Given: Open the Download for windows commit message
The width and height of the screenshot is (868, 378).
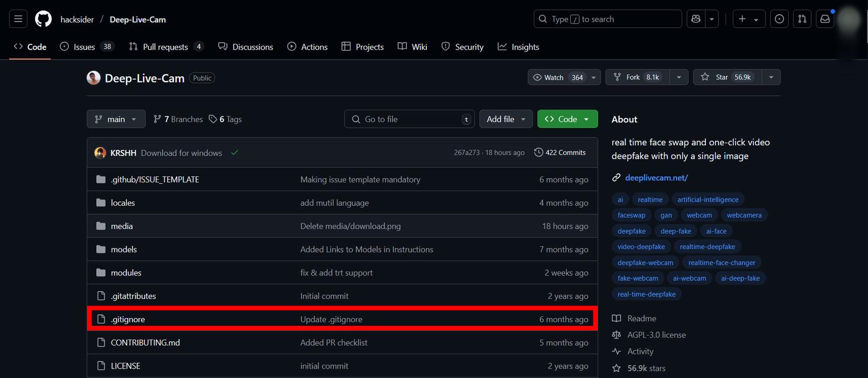Looking at the screenshot, I should (181, 153).
